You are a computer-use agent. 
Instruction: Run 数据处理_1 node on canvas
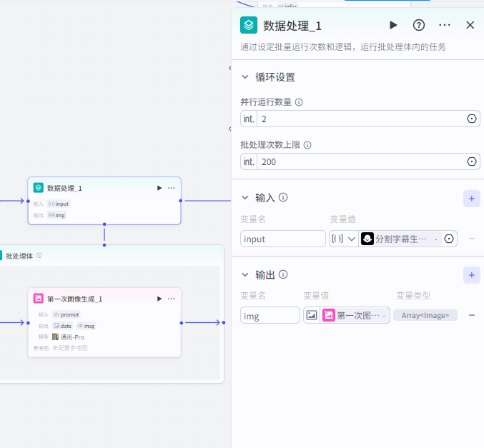[x=159, y=188]
